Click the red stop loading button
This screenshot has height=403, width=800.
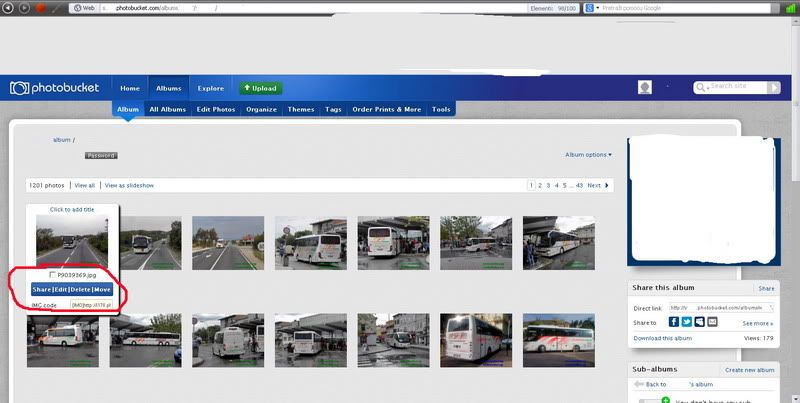click(x=40, y=8)
